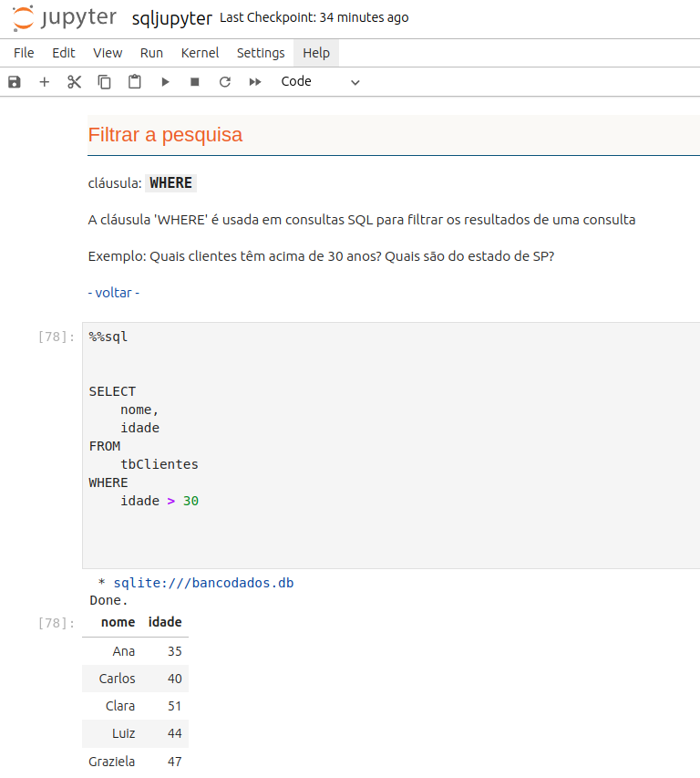
Task: Click the paragraph explaining the WHERE clause
Action: click(362, 220)
